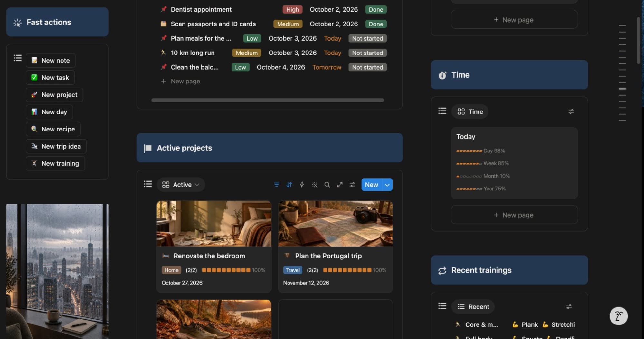Click New page under the Time card
644x339 pixels.
tap(514, 215)
